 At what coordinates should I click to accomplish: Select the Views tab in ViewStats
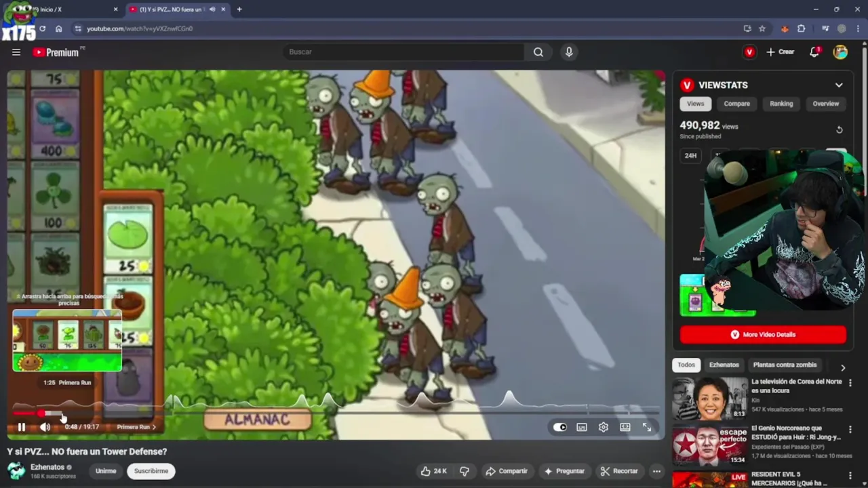695,104
